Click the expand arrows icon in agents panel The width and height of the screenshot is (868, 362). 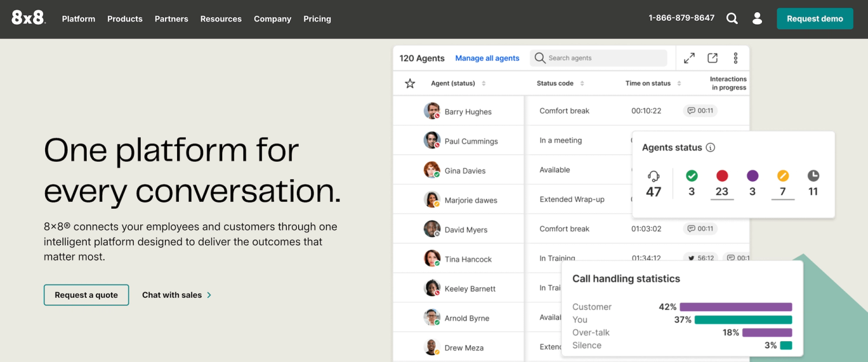(689, 58)
